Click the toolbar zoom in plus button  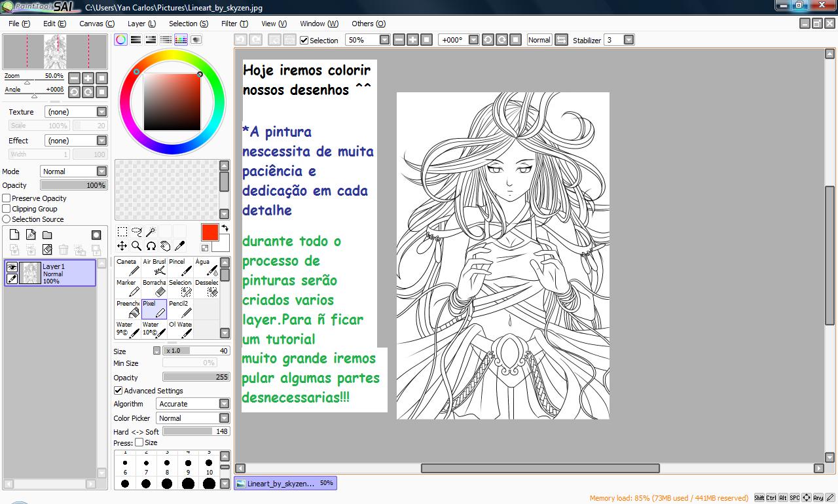pos(412,40)
